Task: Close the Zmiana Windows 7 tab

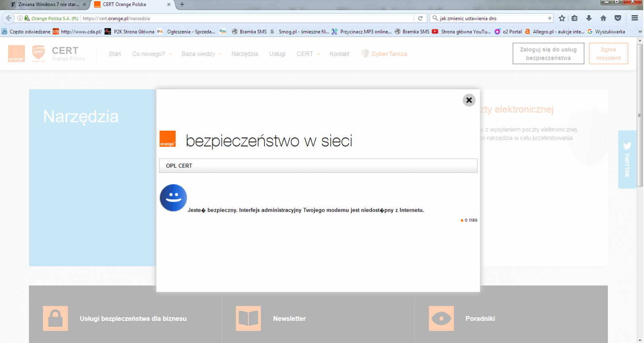Action: click(x=84, y=4)
